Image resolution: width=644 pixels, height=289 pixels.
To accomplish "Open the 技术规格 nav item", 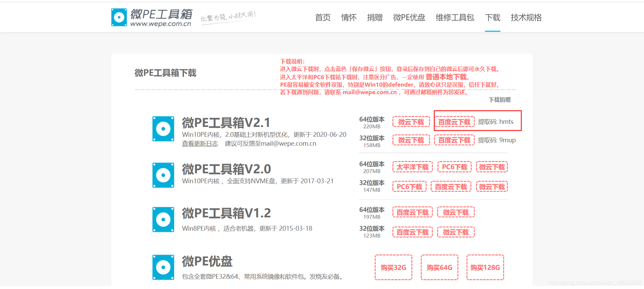I will (x=526, y=17).
